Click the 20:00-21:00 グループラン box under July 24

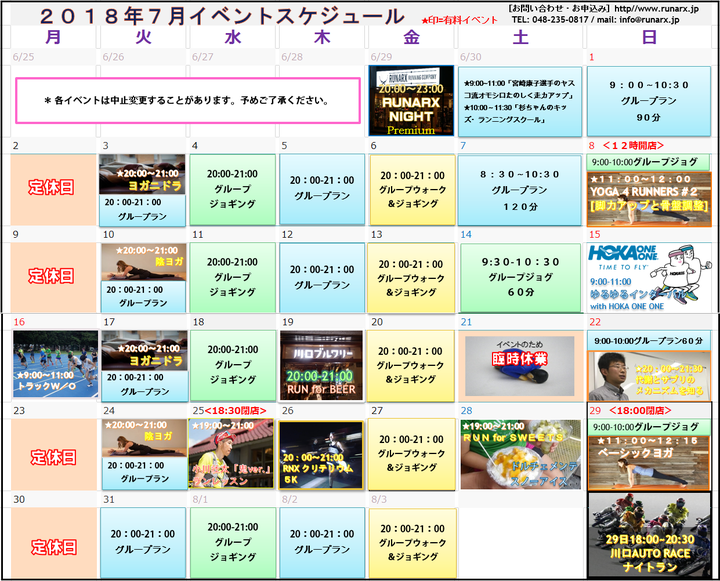point(144,473)
